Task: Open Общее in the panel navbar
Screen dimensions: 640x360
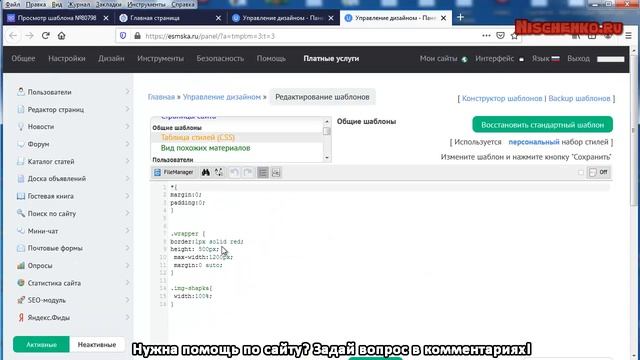Action: coord(23,59)
